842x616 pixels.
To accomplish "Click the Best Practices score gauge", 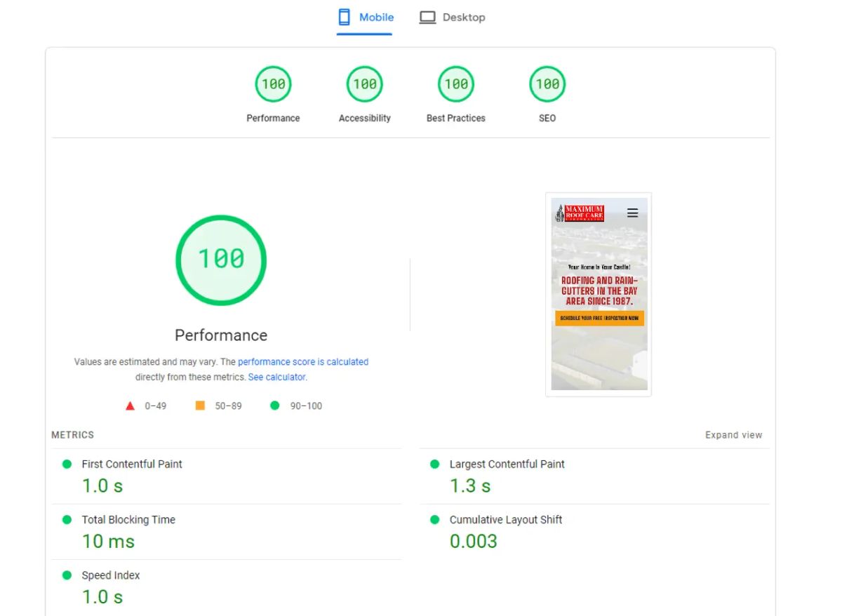I will tap(456, 84).
